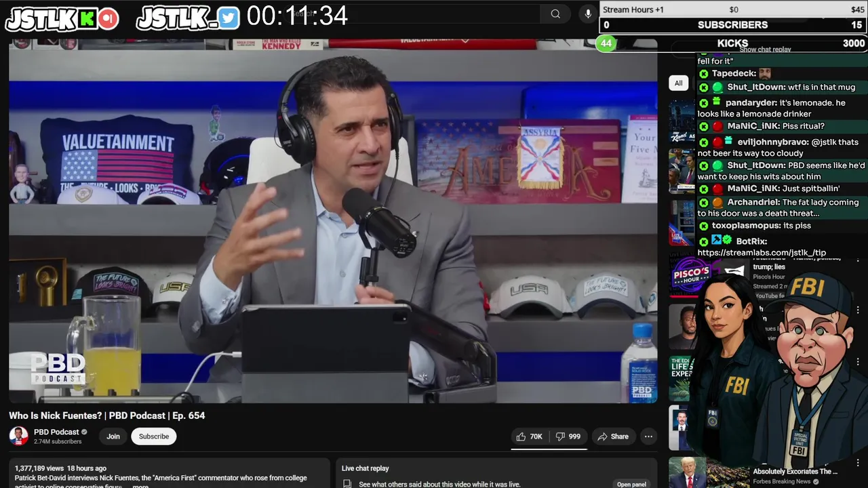Image resolution: width=868 pixels, height=488 pixels.
Task: Click the PBD Podcast channel name
Action: (56, 432)
